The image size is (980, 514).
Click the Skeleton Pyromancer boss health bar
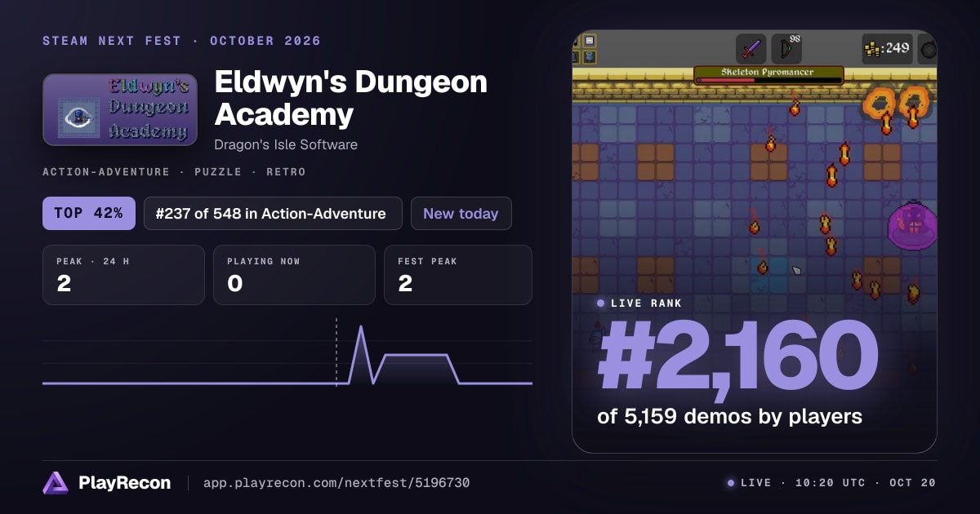pos(768,75)
